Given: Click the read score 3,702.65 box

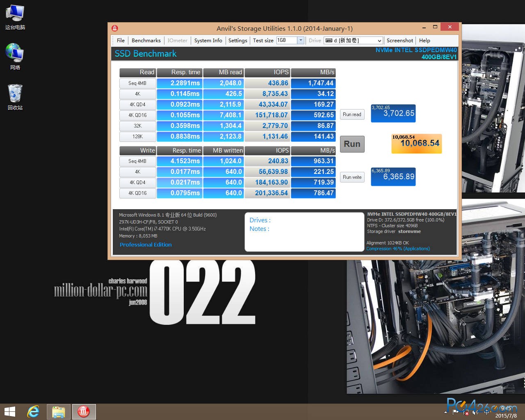Looking at the screenshot, I should (x=393, y=113).
